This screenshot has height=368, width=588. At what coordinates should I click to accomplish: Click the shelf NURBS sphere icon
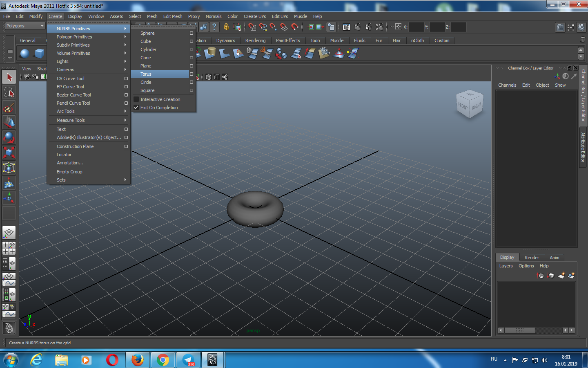click(x=25, y=54)
